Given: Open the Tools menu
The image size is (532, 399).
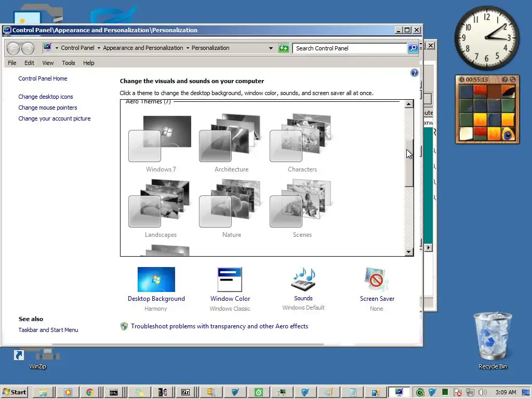Looking at the screenshot, I should pyautogui.click(x=69, y=63).
